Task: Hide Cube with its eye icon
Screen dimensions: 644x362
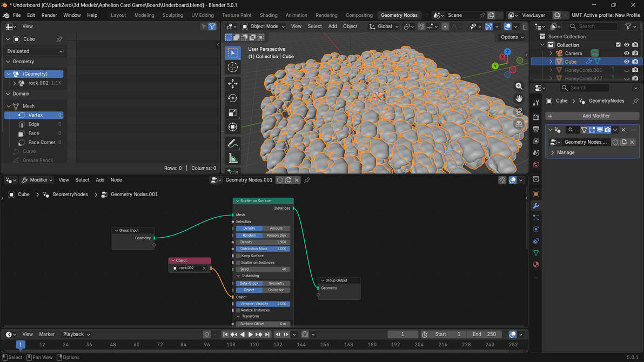Action: tap(626, 62)
